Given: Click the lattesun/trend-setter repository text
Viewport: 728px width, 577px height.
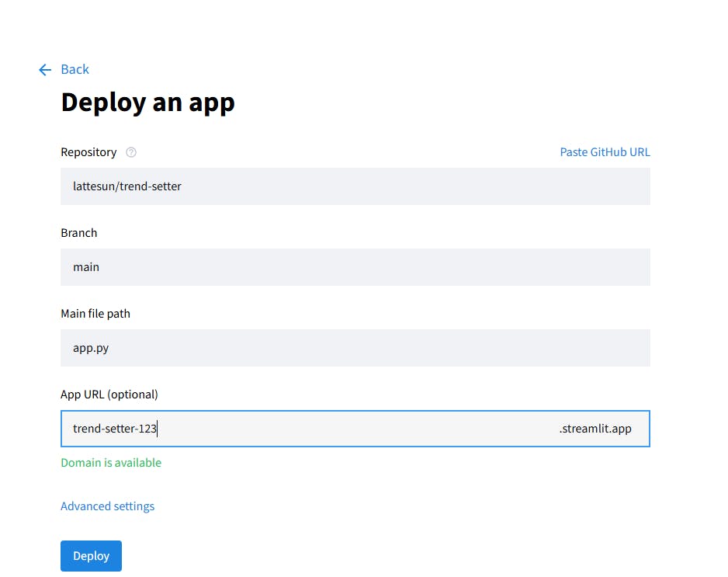Looking at the screenshot, I should tap(127, 186).
